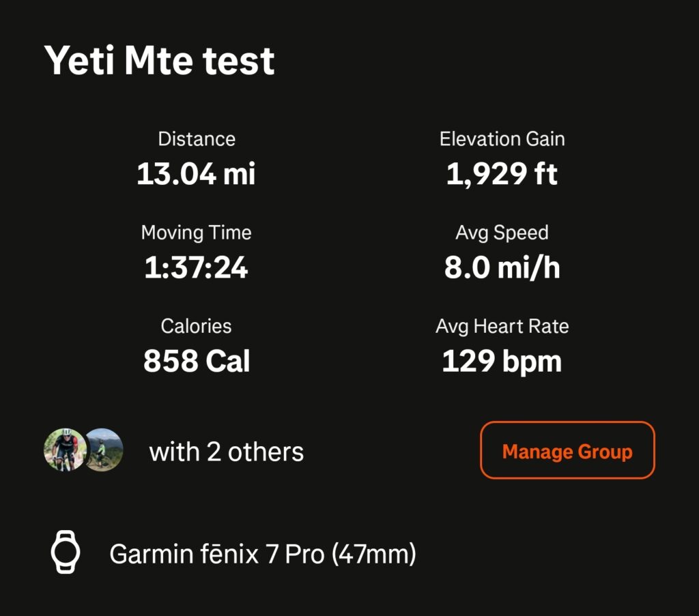Tap the overlapping group member avatars
Image resolution: width=699 pixels, height=616 pixels.
[x=83, y=450]
